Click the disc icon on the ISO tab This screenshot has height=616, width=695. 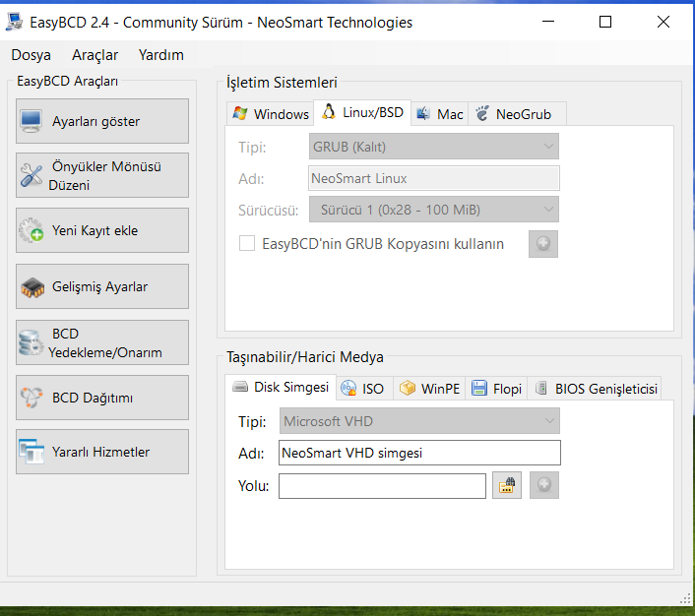point(348,389)
